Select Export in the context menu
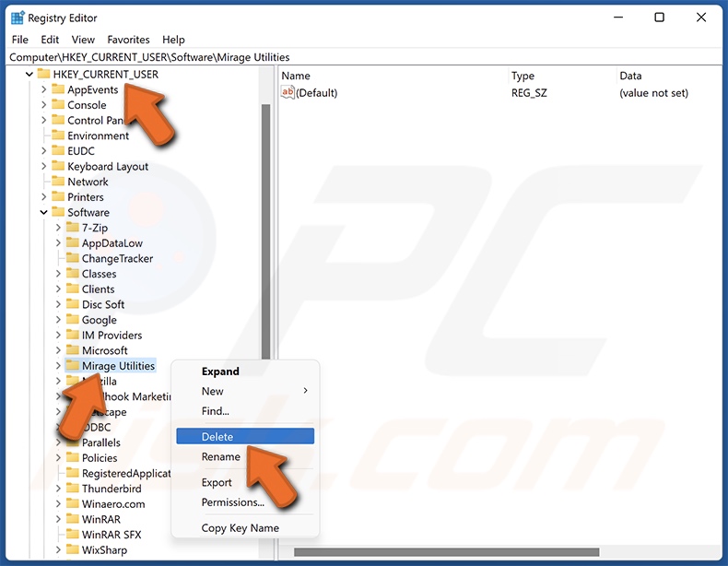The image size is (728, 566). click(x=245, y=482)
